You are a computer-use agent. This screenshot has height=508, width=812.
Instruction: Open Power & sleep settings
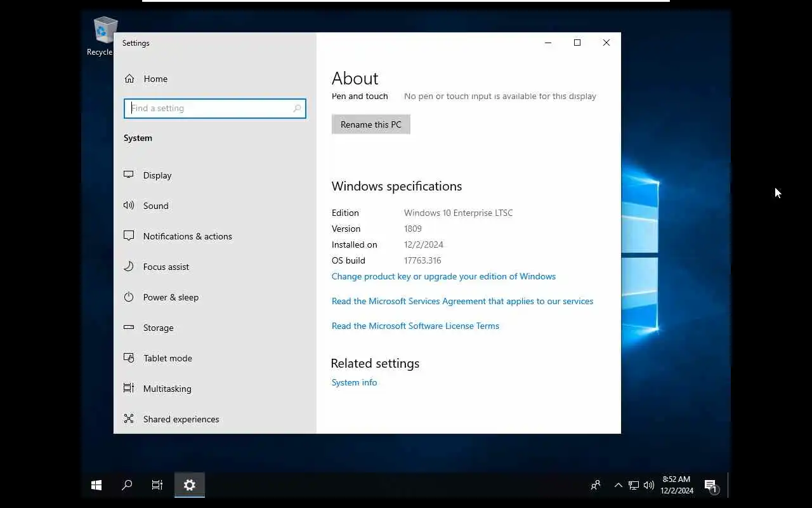click(215, 297)
